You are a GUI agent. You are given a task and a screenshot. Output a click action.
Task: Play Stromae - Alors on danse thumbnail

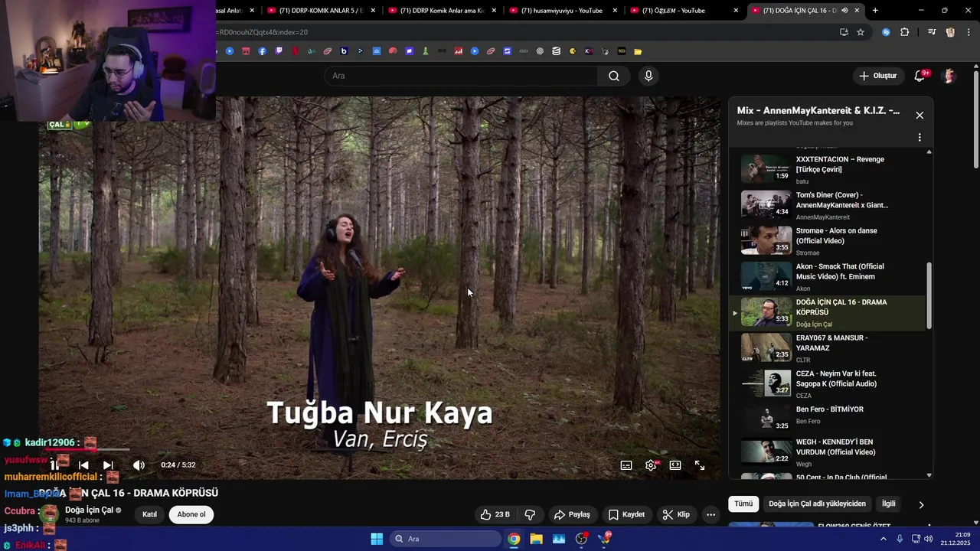click(x=766, y=240)
